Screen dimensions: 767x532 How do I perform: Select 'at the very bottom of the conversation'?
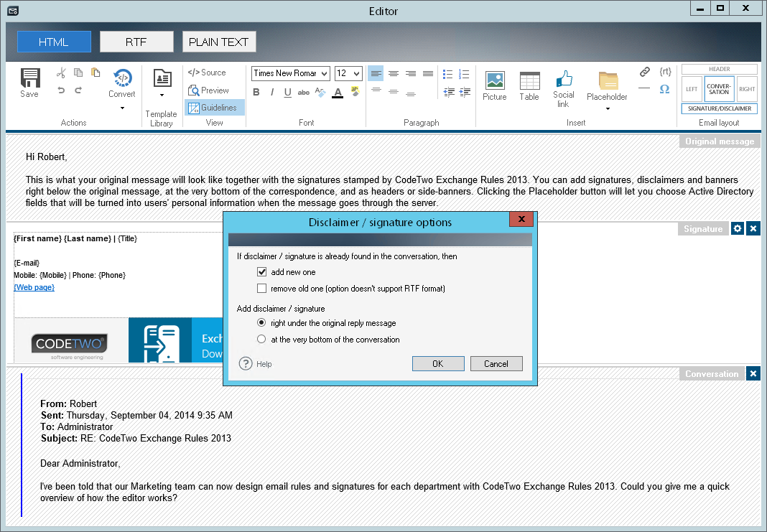pos(261,340)
